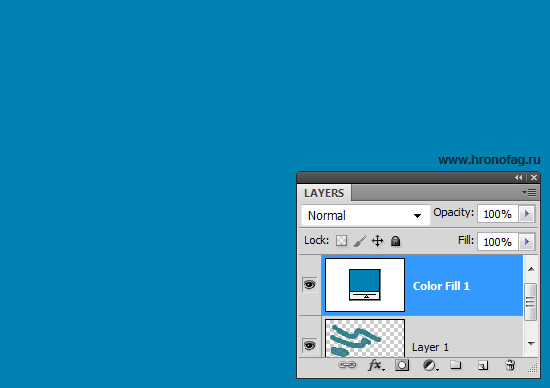Hide the Color Fill 1 layer

[309, 285]
